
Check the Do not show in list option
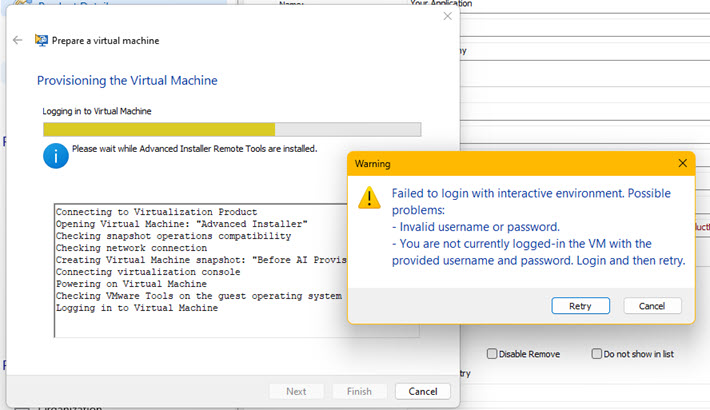point(597,354)
